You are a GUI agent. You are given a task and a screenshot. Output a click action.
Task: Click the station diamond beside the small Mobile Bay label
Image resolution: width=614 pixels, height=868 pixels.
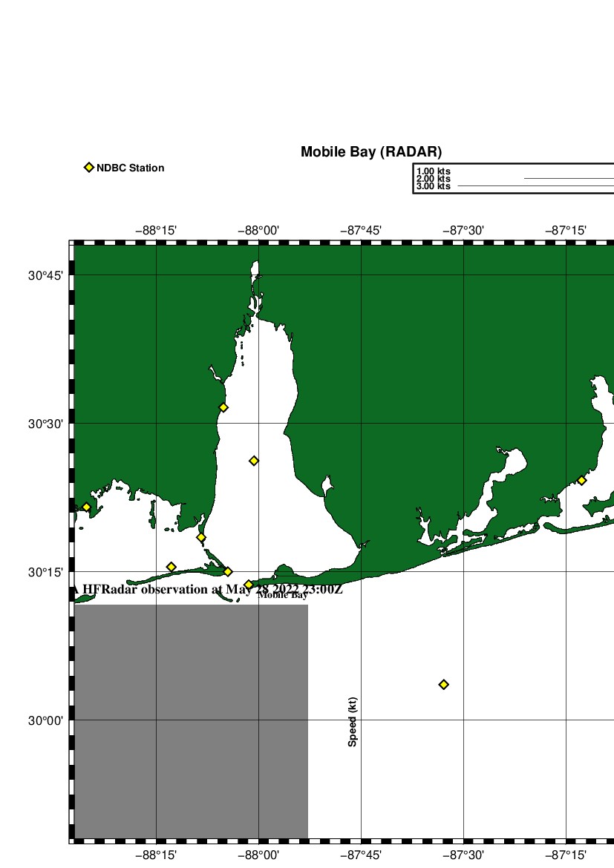(x=249, y=585)
